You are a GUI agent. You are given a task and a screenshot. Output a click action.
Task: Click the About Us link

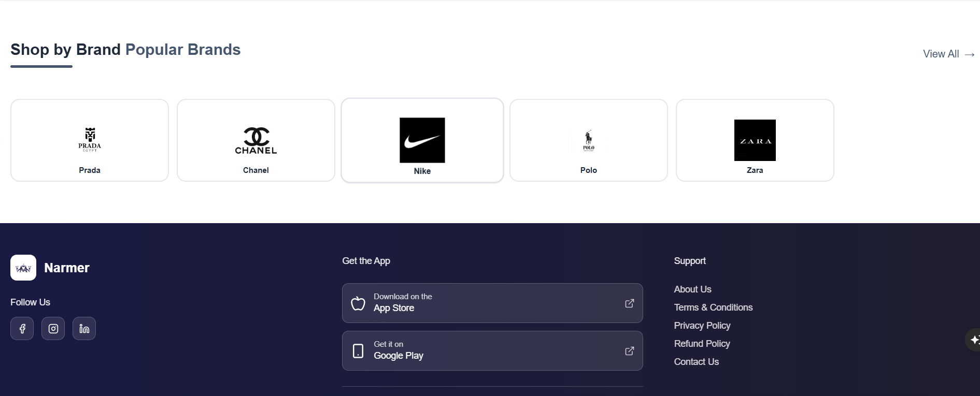coord(692,289)
